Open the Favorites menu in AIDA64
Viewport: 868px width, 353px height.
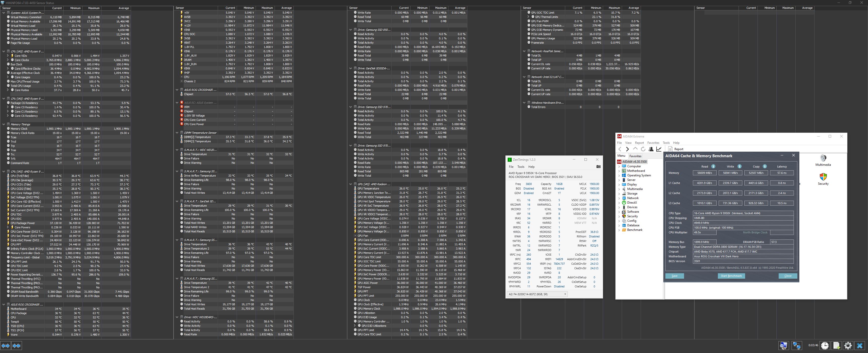(x=653, y=143)
